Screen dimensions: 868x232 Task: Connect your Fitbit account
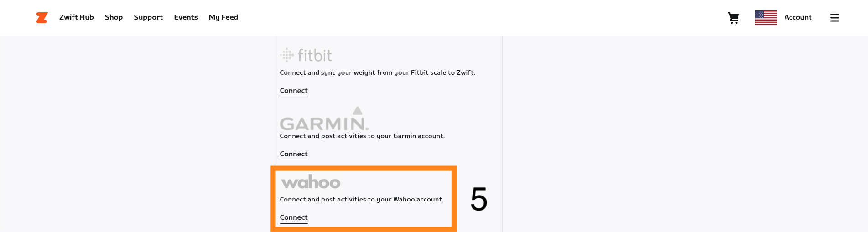pos(294,91)
